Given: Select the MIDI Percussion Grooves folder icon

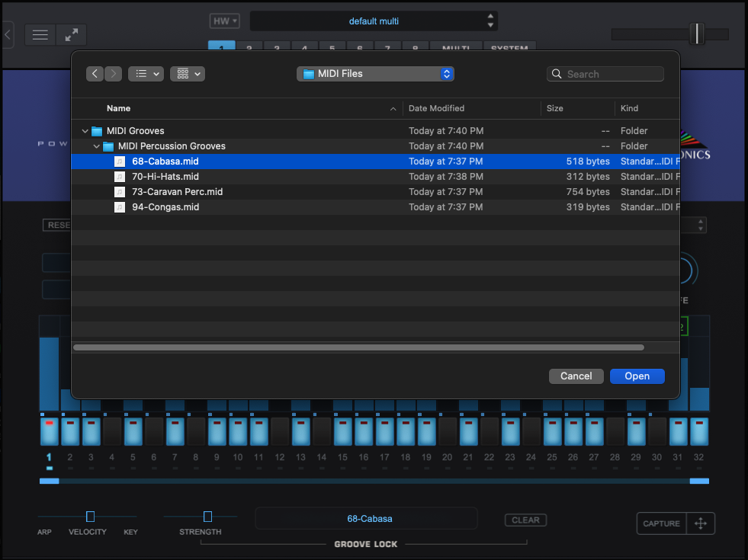Looking at the screenshot, I should tap(108, 146).
